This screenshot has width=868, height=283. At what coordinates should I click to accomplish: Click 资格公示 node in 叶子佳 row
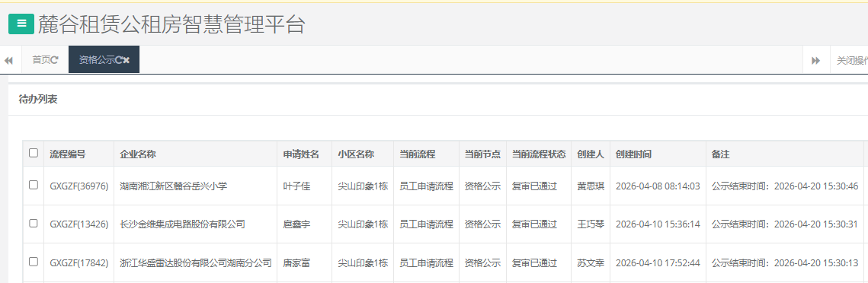[x=482, y=186]
